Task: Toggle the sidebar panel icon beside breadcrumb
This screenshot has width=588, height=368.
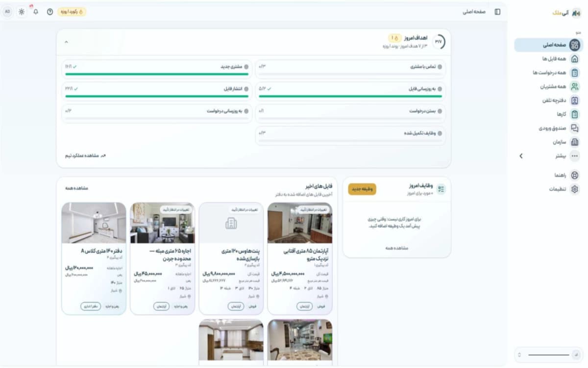Action: point(497,12)
